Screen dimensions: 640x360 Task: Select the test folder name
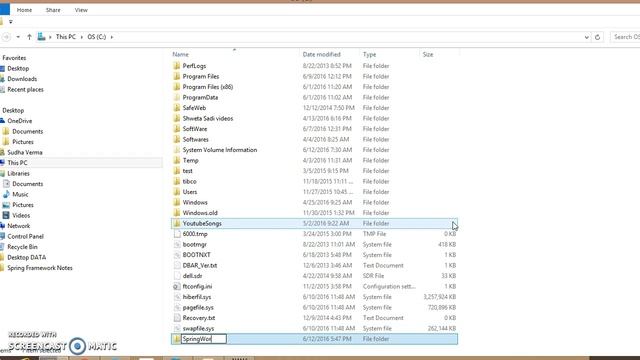pyautogui.click(x=187, y=171)
